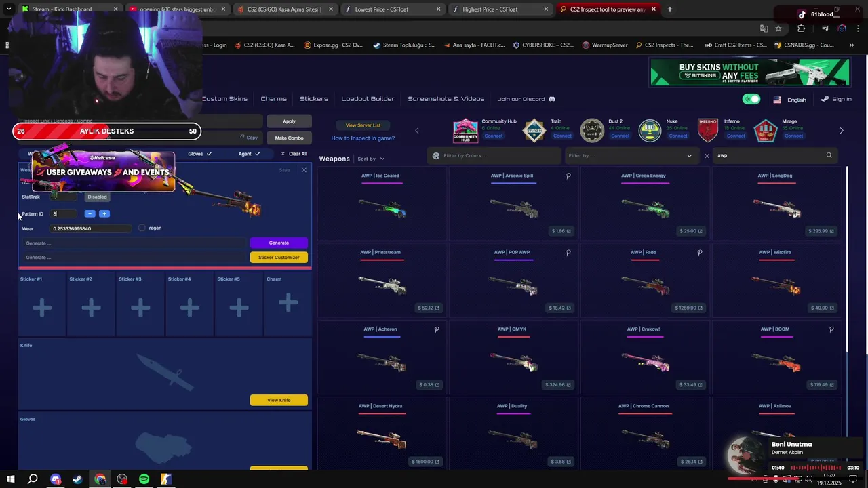Screen dimensions: 868x488
Task: Clear the awp search with the X
Action: [x=707, y=156]
